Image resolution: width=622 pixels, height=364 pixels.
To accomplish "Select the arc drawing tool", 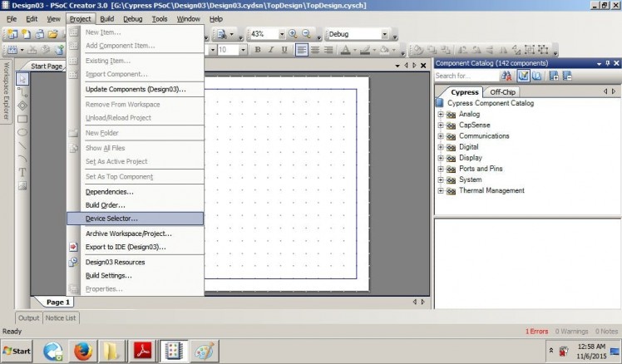I will (x=22, y=159).
